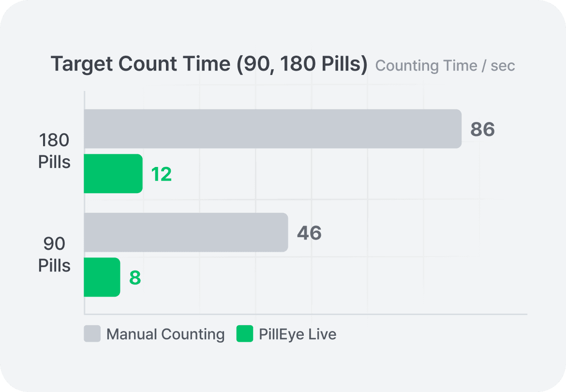Select the green 90 Pills PillEye bar
566x392 pixels.
[102, 277]
